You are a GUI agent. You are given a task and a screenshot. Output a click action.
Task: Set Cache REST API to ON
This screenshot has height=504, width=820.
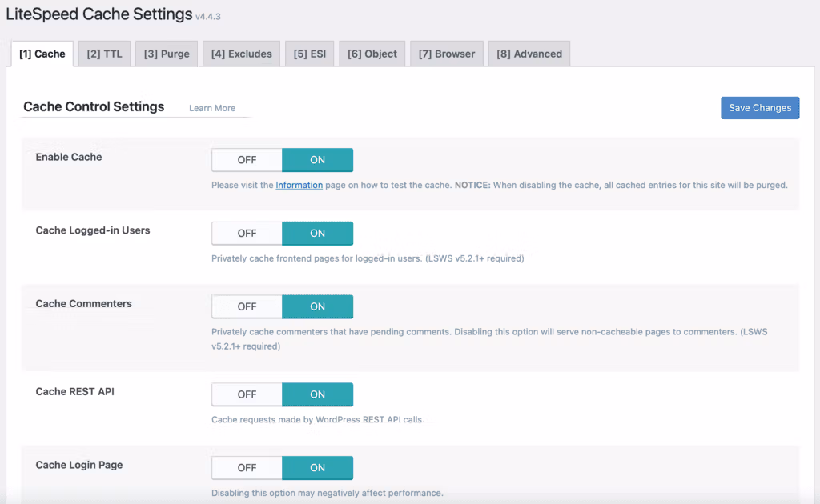pyautogui.click(x=317, y=394)
